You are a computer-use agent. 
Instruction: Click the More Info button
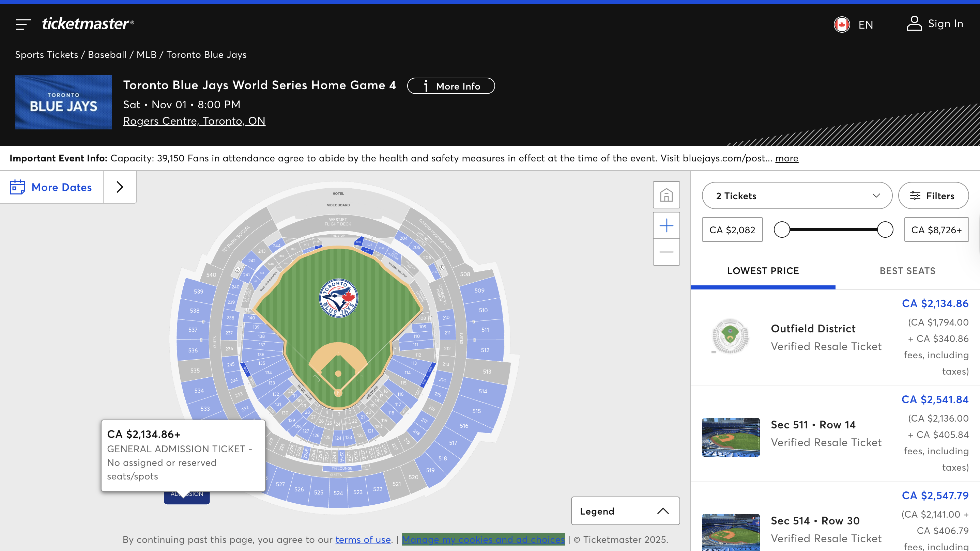coord(451,86)
